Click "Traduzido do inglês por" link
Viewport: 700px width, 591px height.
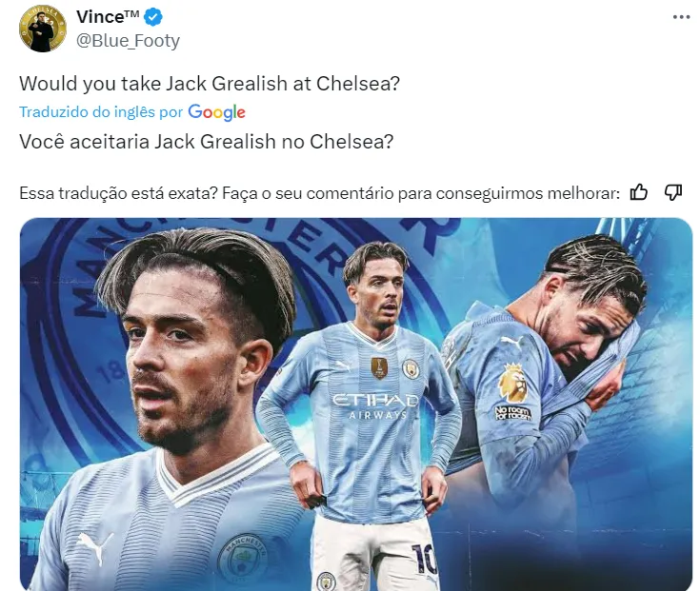101,111
